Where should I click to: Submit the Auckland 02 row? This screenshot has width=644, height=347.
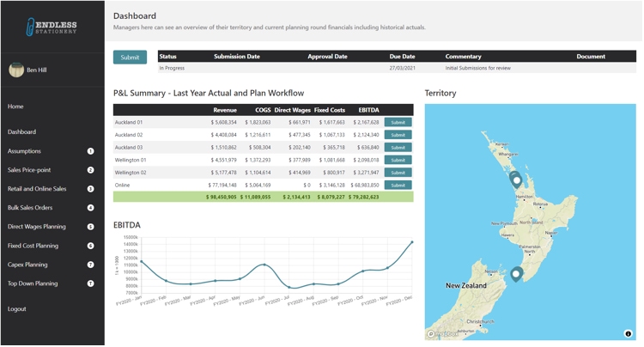(x=398, y=135)
